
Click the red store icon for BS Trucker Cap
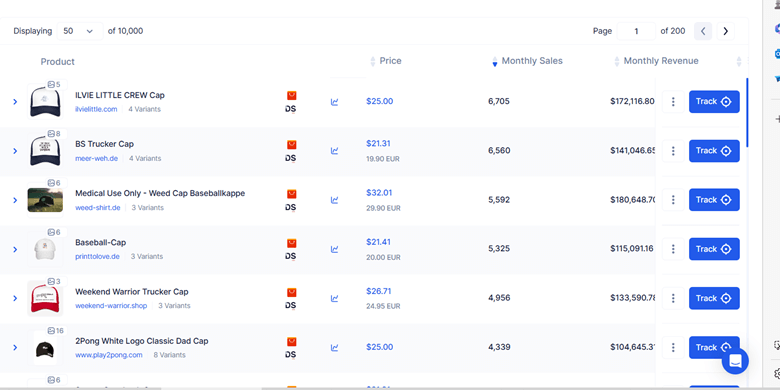tap(292, 145)
